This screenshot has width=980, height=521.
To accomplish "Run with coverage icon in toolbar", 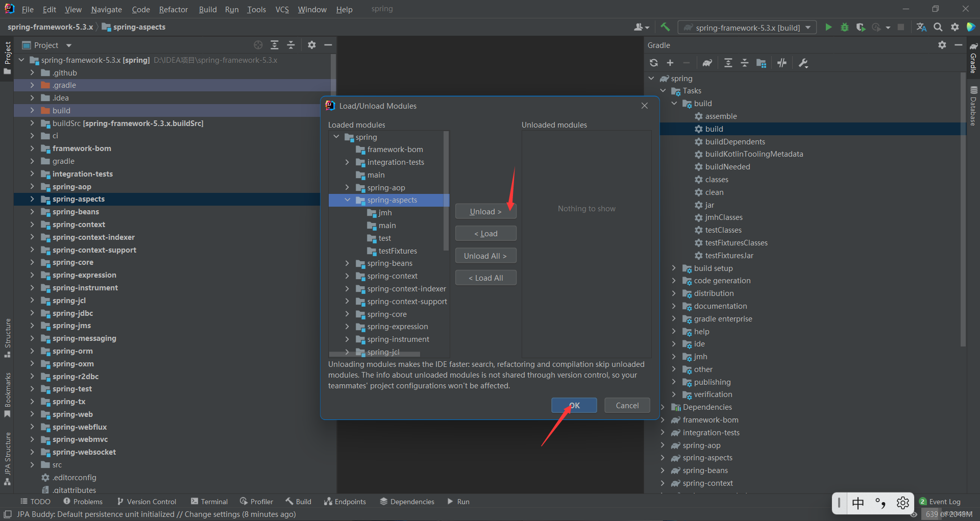I will point(861,27).
